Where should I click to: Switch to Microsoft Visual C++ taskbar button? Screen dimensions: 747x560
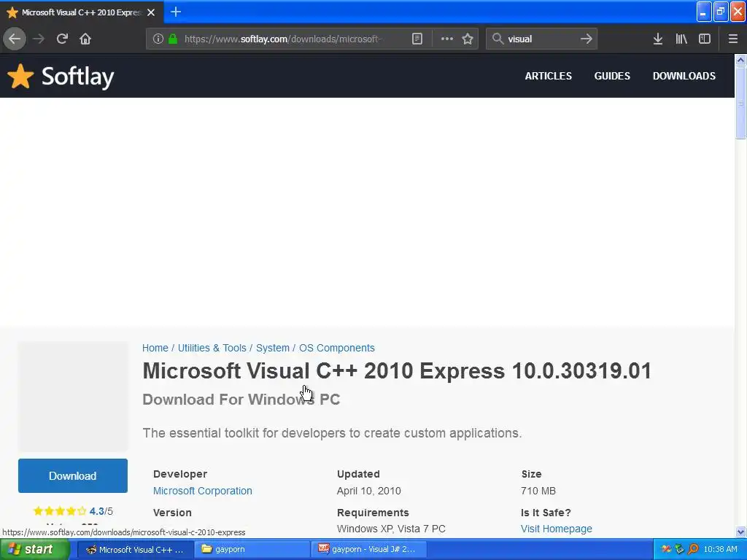click(135, 550)
